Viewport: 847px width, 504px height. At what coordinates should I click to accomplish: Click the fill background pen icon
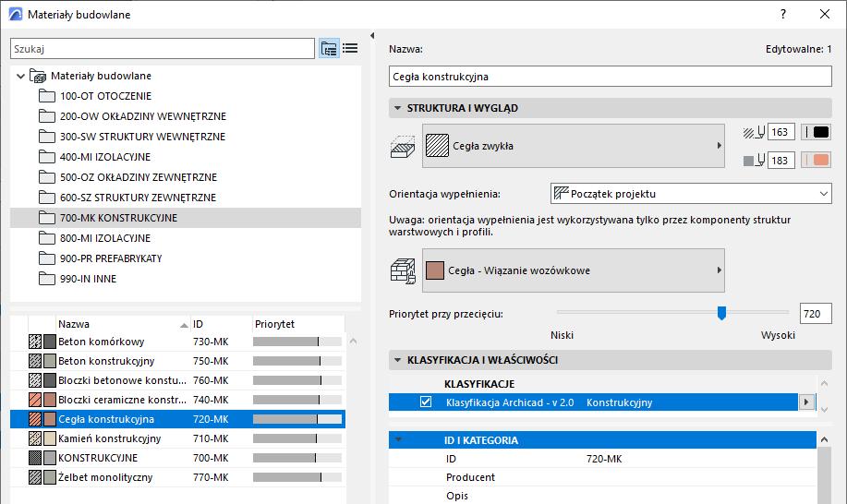754,161
